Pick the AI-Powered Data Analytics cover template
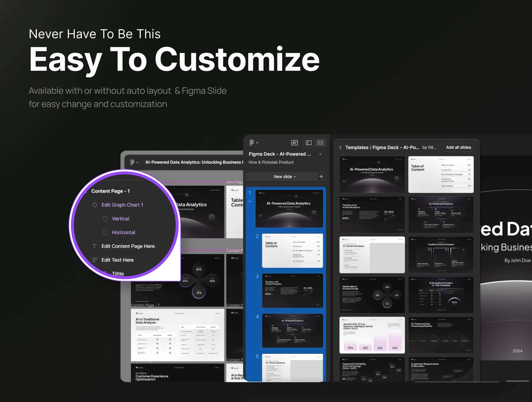This screenshot has height=402, width=532. [372, 175]
